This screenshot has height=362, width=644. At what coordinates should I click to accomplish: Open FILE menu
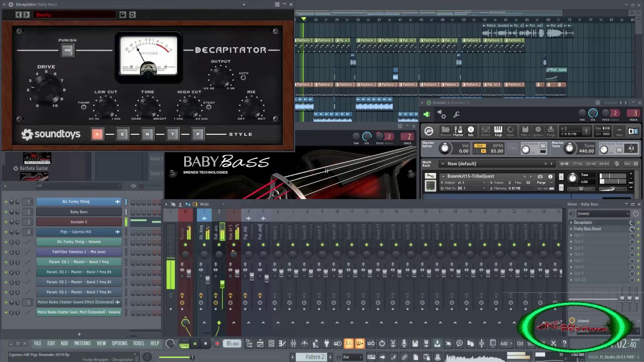click(x=38, y=343)
